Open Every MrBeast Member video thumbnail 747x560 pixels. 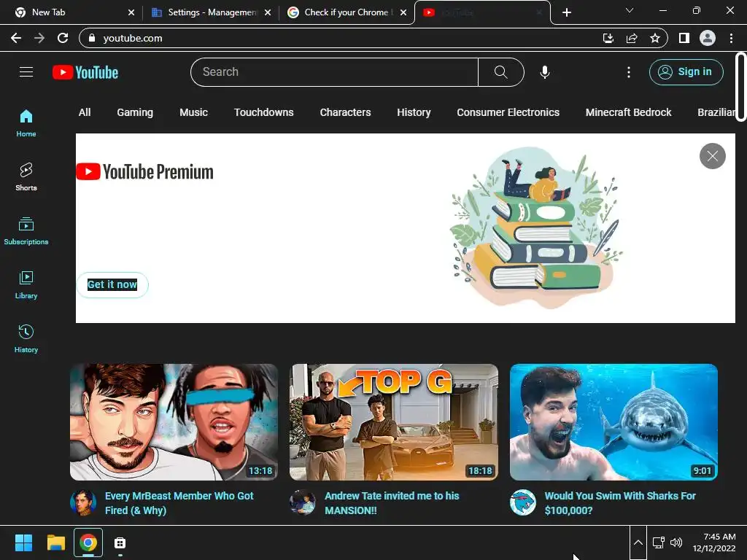[174, 422]
